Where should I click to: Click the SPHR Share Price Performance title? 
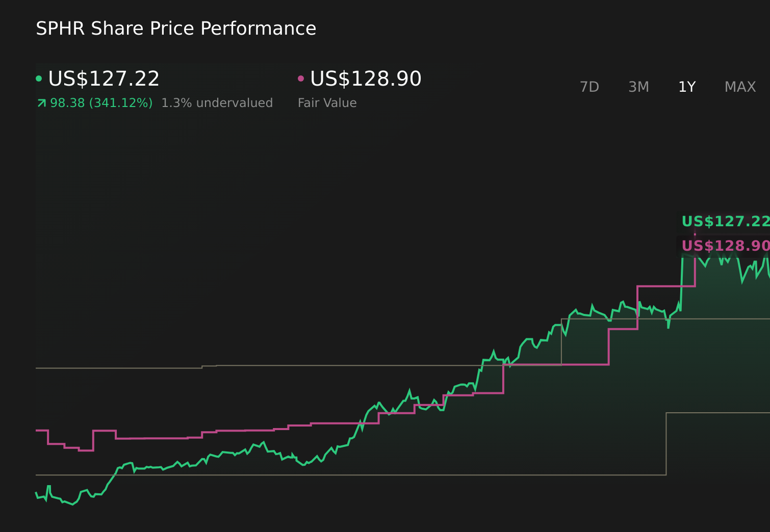(175, 29)
